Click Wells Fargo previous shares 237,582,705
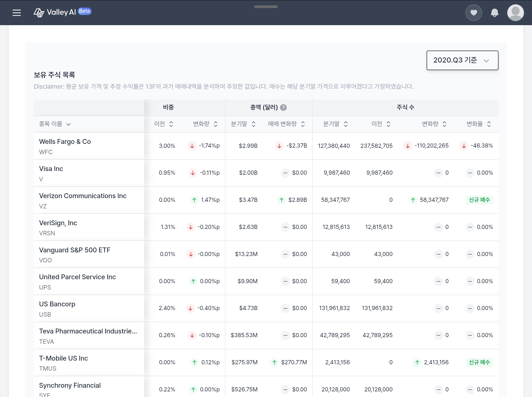This screenshot has height=397, width=532. pyautogui.click(x=377, y=146)
